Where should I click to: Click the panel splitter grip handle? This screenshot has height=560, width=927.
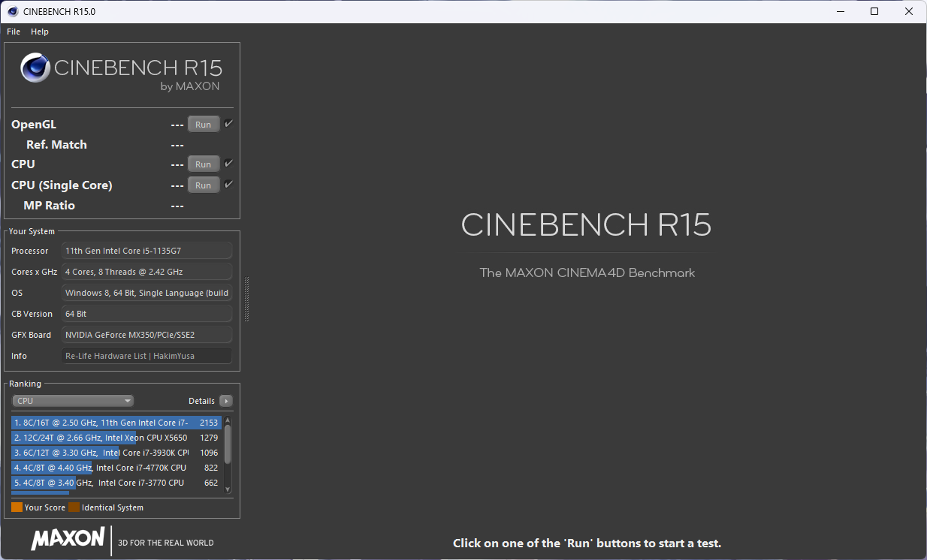tap(246, 299)
